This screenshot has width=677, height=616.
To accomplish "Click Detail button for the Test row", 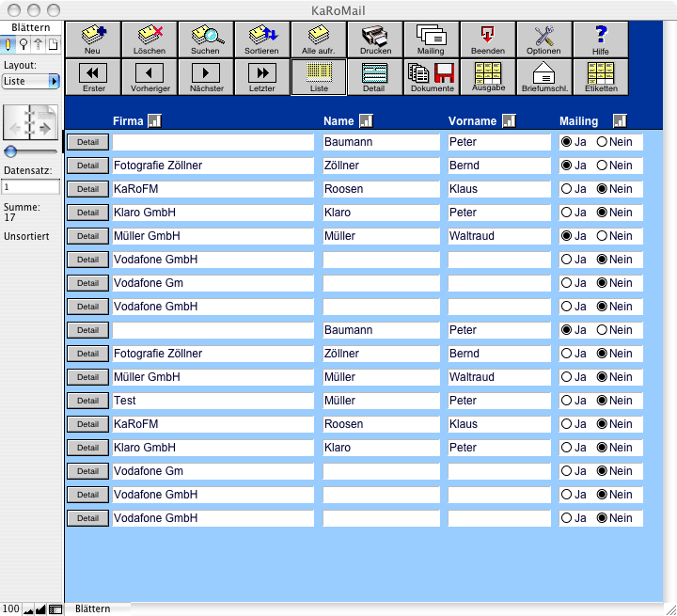I will [87, 401].
